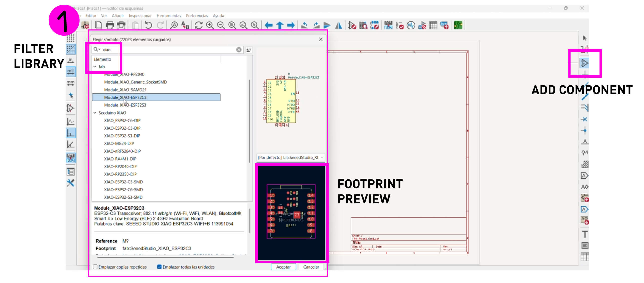The width and height of the screenshot is (644, 283).
Task: Toggle the grid overrides button below the grid toggle
Action: (x=71, y=49)
